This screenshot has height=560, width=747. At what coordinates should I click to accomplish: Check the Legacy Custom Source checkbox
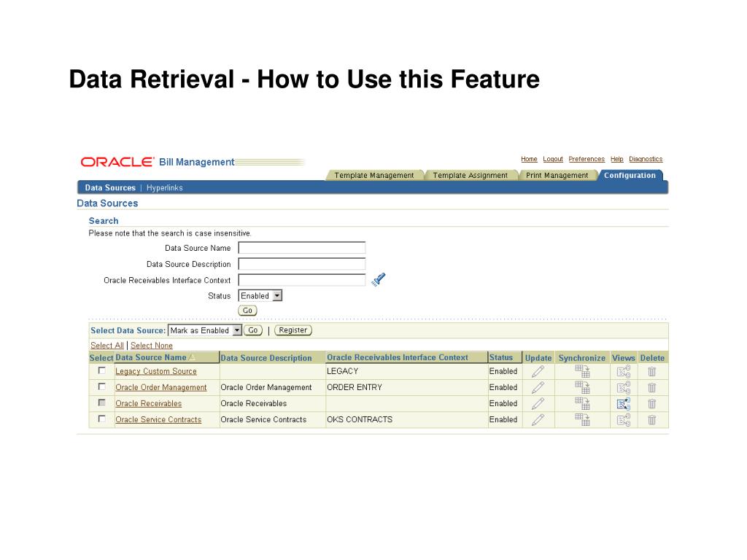point(101,370)
